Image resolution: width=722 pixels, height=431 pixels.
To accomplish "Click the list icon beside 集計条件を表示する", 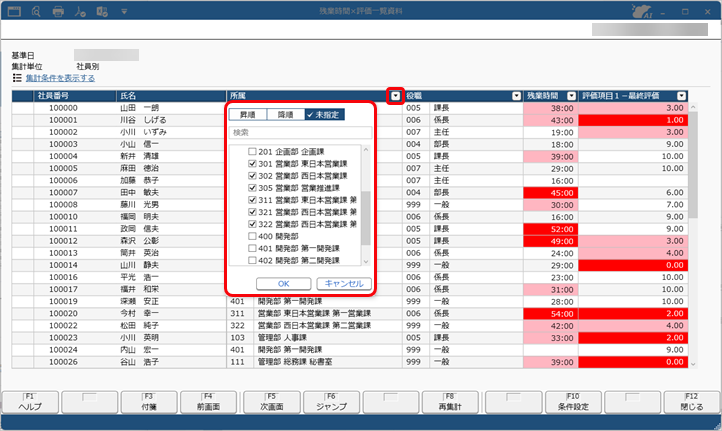I will click(x=17, y=78).
